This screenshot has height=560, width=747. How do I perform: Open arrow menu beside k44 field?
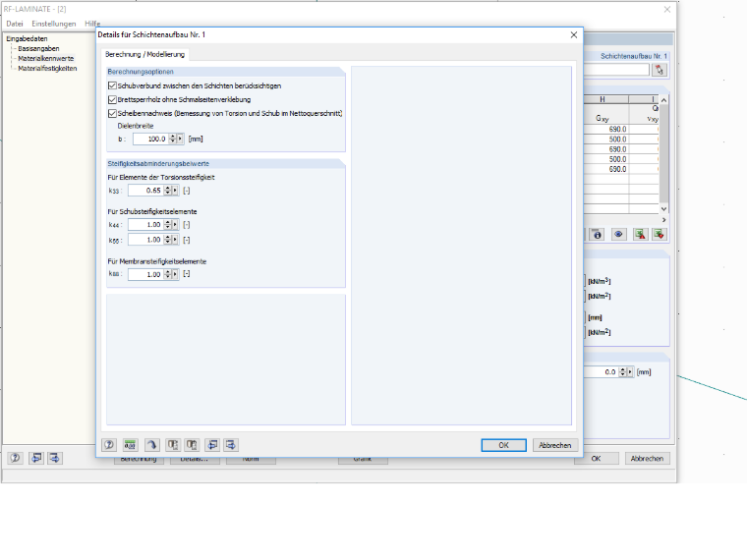tap(175, 225)
